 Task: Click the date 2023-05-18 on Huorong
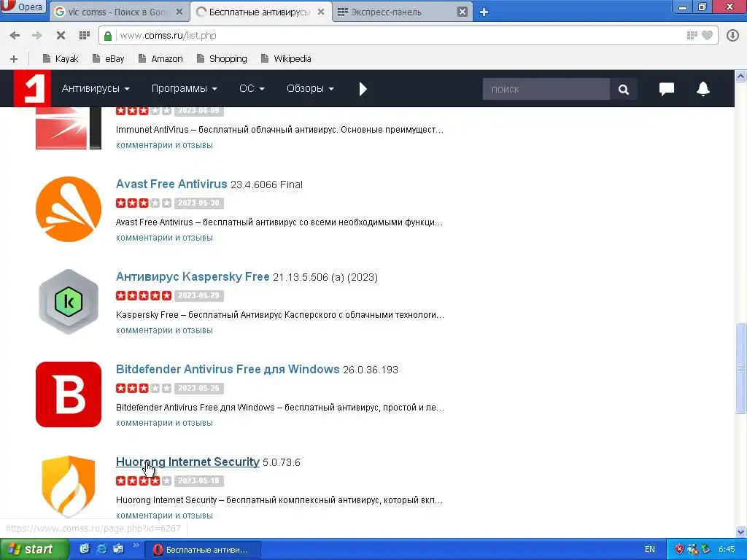click(x=198, y=481)
